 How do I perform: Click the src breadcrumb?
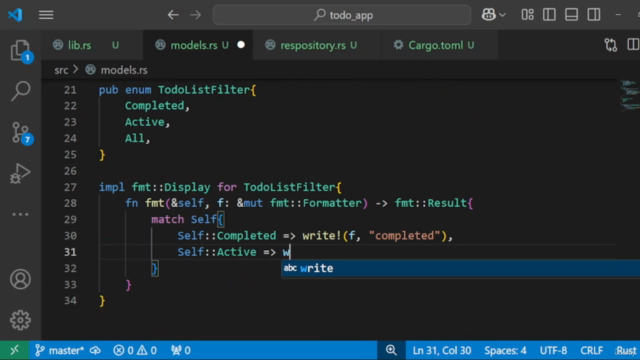pos(61,70)
